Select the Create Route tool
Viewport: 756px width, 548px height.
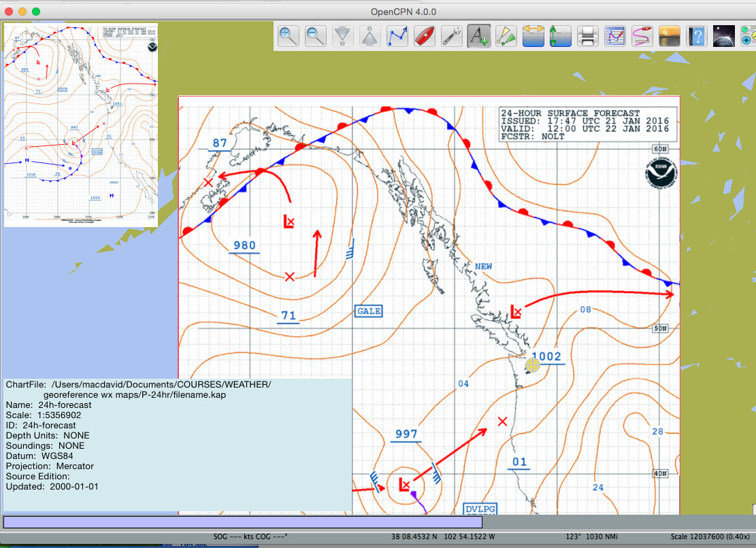click(x=397, y=36)
